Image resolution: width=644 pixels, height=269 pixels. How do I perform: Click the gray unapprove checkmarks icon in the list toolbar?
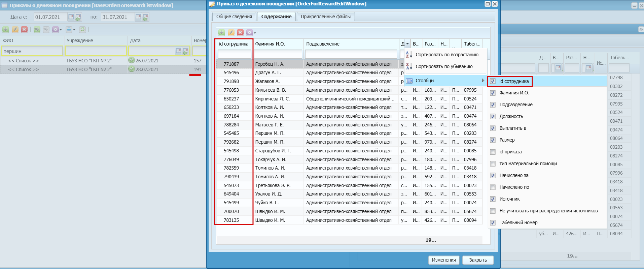(46, 30)
